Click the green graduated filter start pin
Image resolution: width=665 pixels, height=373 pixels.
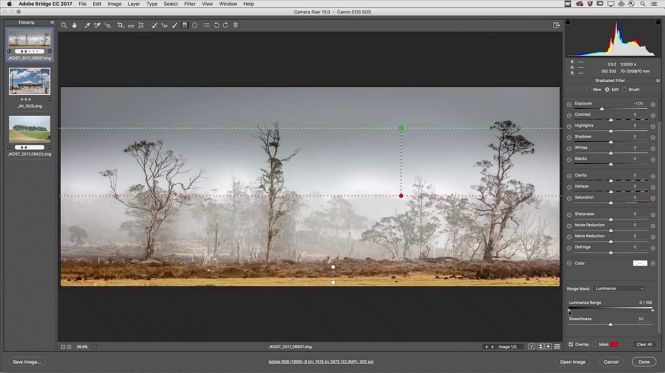coord(401,128)
